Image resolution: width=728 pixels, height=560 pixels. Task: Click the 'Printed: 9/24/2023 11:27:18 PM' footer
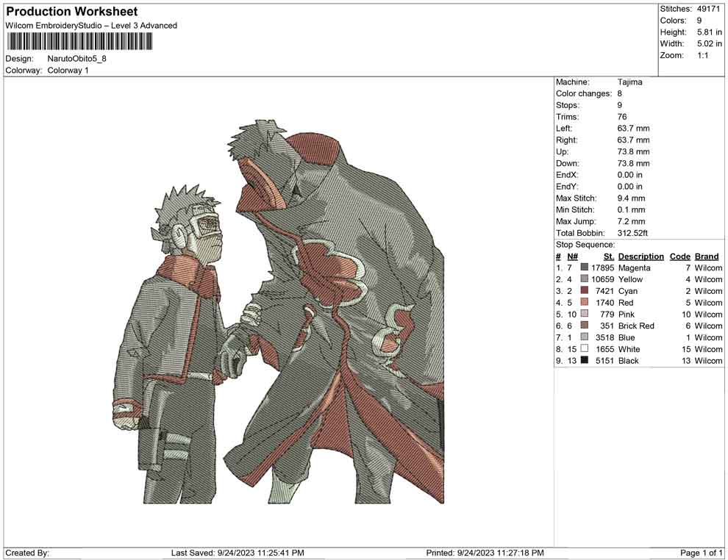[x=485, y=553]
